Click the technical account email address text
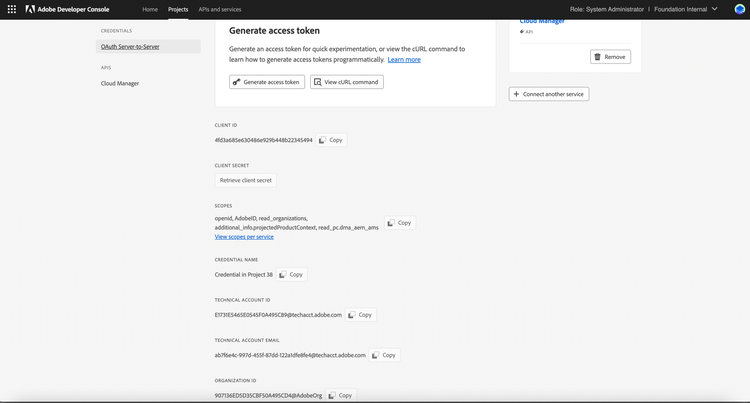Screen dimensions: 750x403 coord(290,355)
